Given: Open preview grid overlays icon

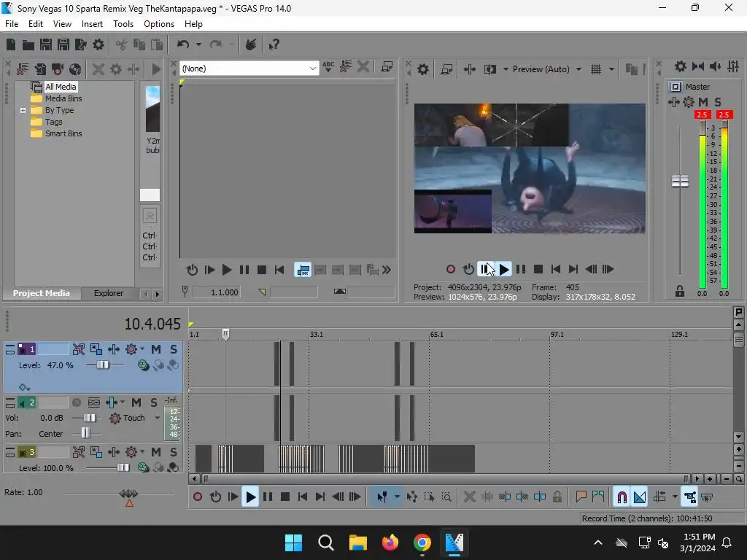Looking at the screenshot, I should click(x=596, y=69).
